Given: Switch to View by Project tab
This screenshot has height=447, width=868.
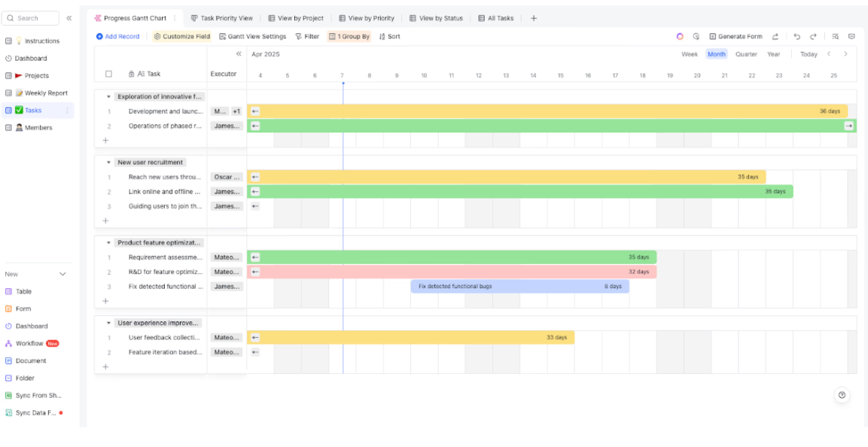Looking at the screenshot, I should click(296, 18).
